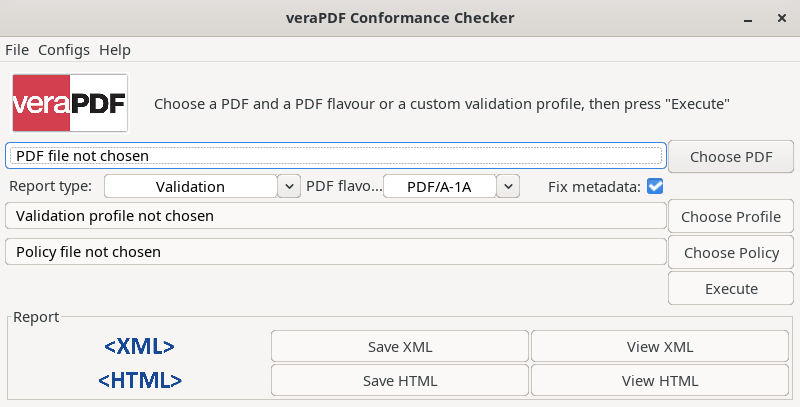Click the Choose Policy button
This screenshot has height=407, width=800.
(x=731, y=252)
